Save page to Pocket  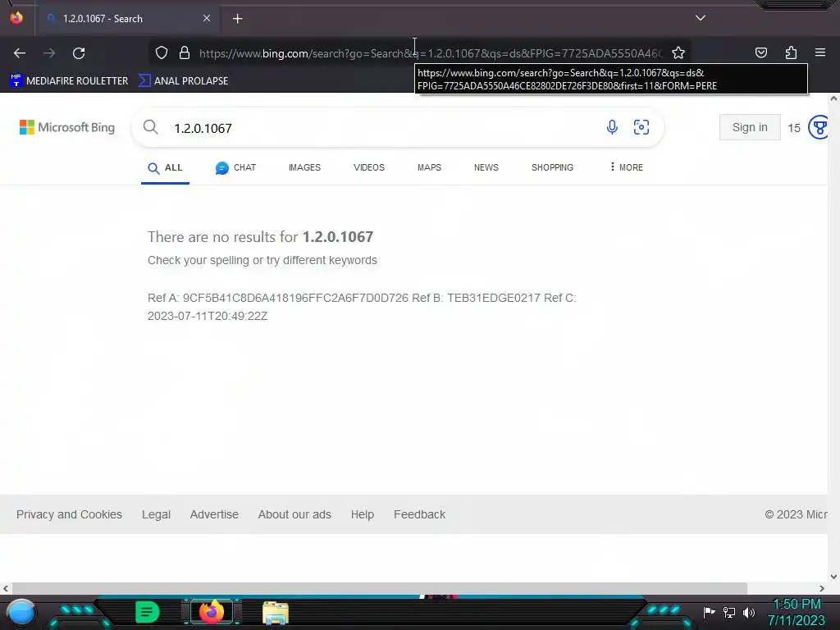(x=760, y=52)
